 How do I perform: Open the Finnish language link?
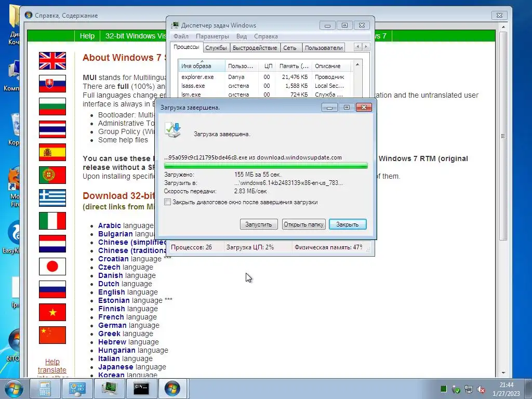pos(112,309)
